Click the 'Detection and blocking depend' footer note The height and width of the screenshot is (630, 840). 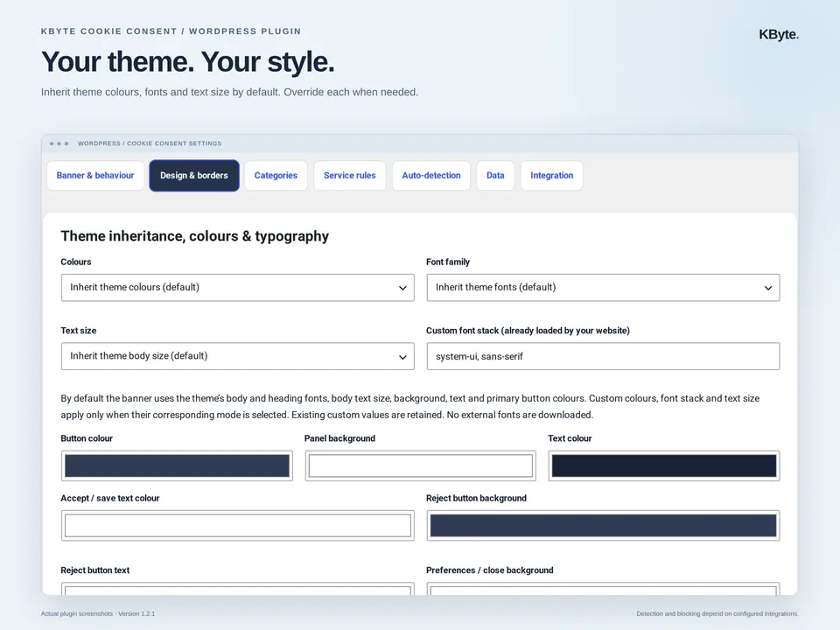pyautogui.click(x=717, y=614)
